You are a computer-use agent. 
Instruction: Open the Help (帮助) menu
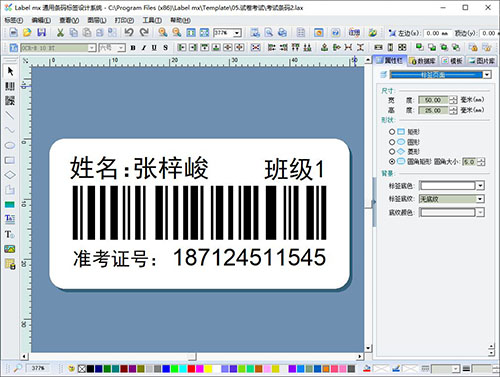[x=180, y=20]
